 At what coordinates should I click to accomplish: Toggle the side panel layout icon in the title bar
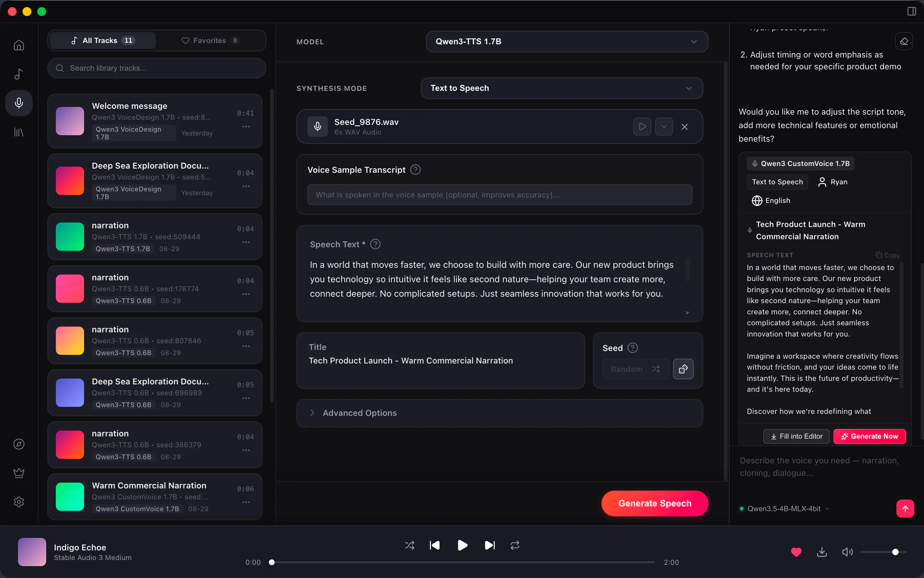coord(911,12)
